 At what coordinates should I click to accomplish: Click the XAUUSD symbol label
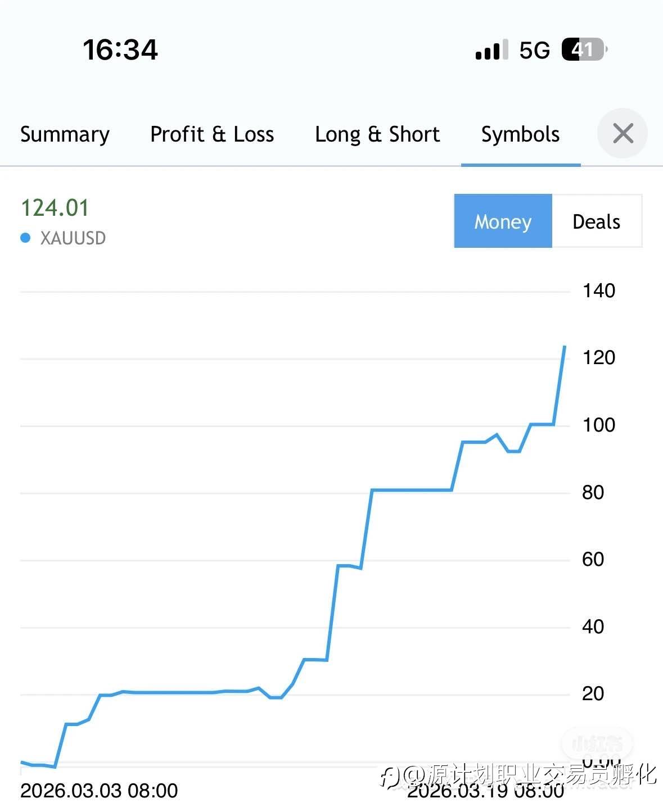tap(73, 238)
